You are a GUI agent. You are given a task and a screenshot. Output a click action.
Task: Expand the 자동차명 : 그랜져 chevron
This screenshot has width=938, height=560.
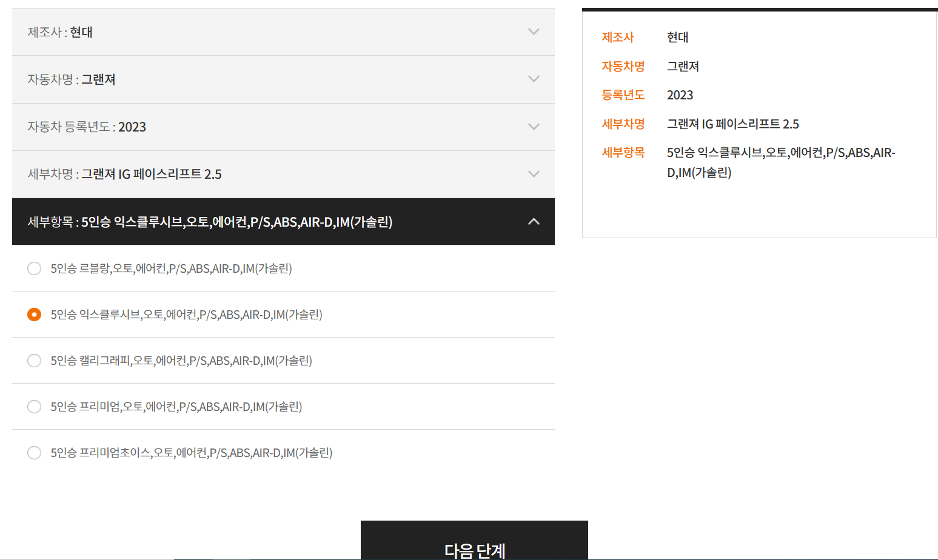(534, 79)
